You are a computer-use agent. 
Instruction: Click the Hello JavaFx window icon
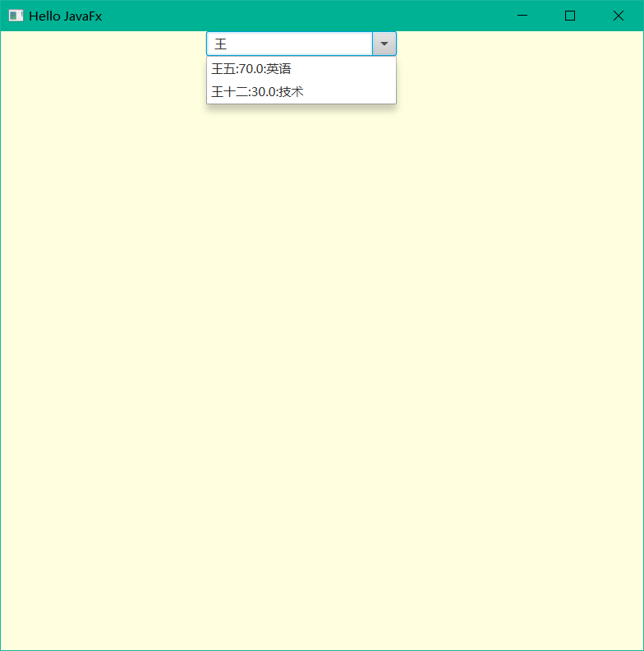pyautogui.click(x=16, y=16)
